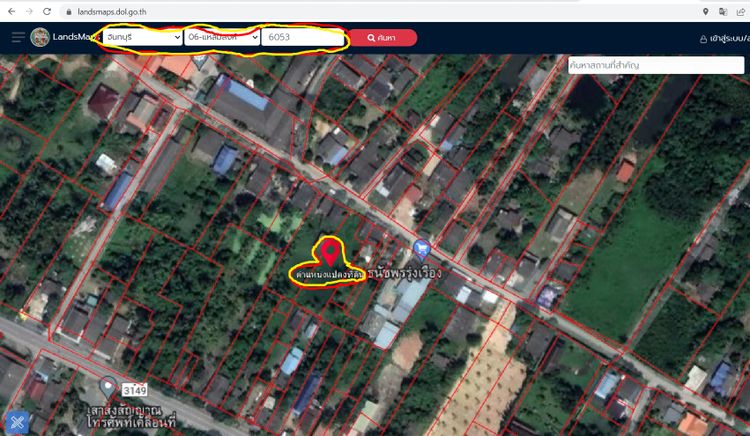Click the 3149 road number badge
The height and width of the screenshot is (436, 750).
point(134,387)
